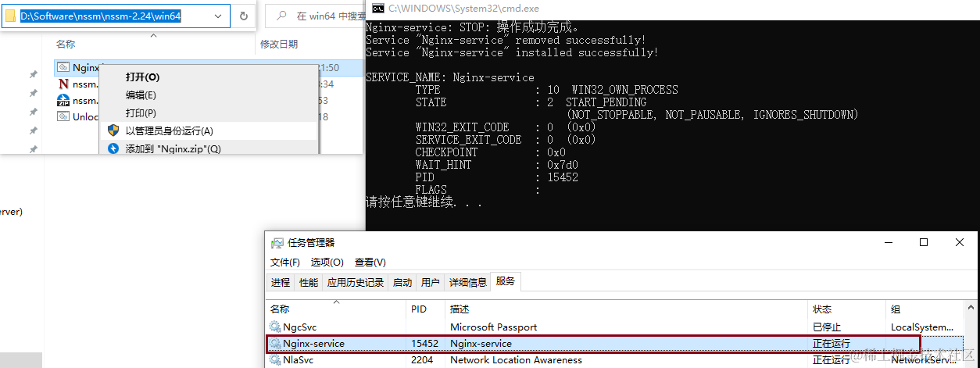980x368 pixels.
Task: Select the Nginx batch file icon
Action: coord(63,68)
